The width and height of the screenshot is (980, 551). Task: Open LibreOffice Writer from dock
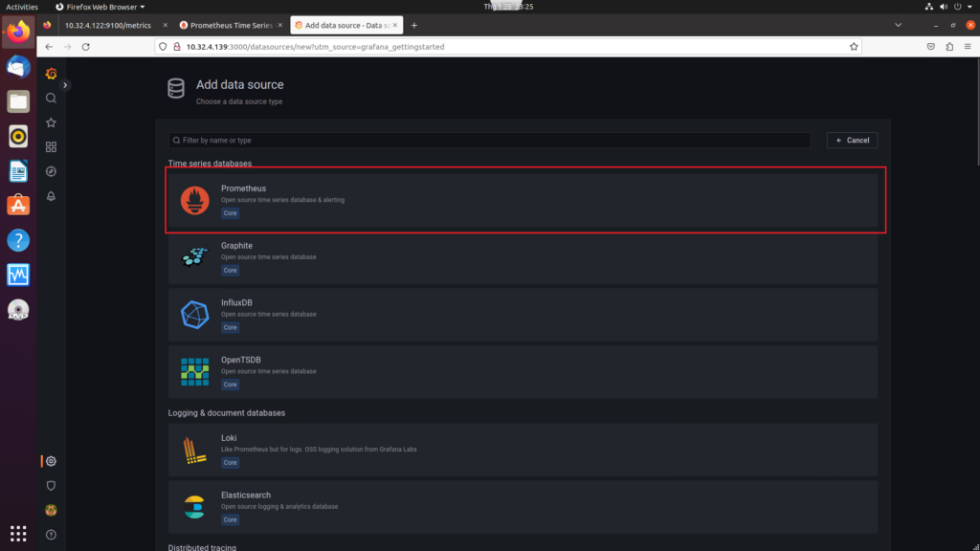(18, 170)
